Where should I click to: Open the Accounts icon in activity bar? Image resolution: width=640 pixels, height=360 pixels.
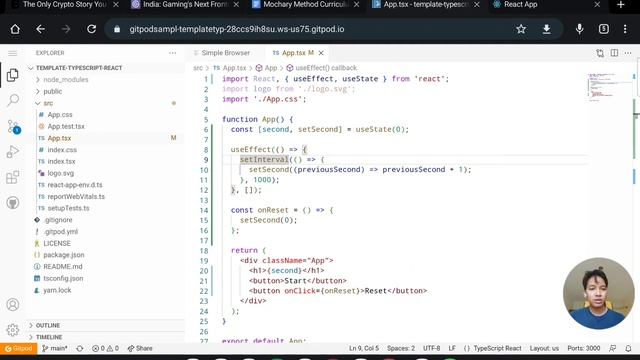[x=13, y=304]
